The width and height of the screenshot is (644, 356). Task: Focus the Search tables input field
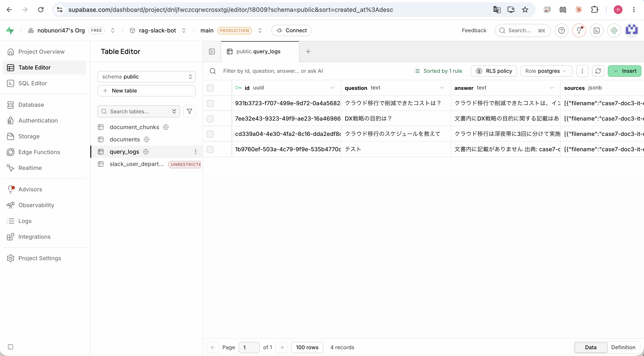138,111
